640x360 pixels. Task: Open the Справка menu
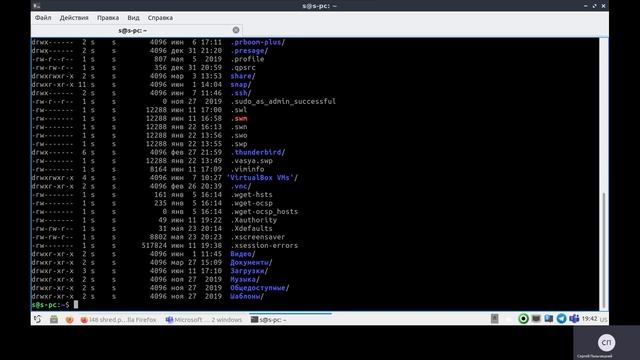(160, 18)
